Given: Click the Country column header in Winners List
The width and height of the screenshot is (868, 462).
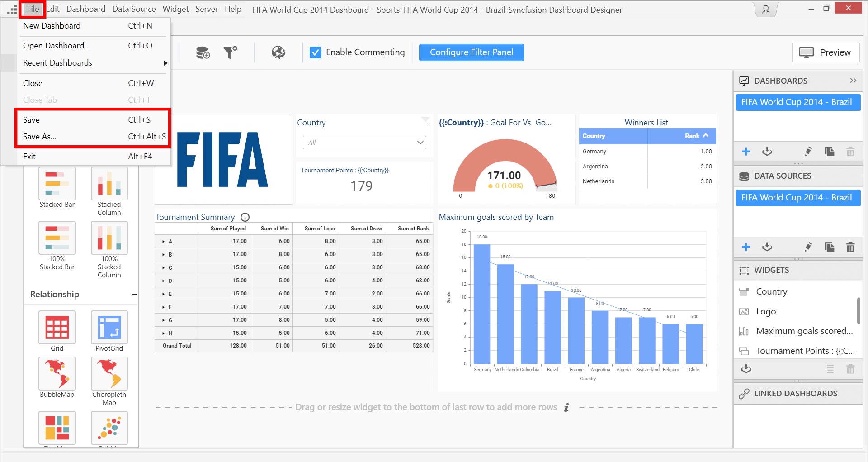Looking at the screenshot, I should (613, 136).
